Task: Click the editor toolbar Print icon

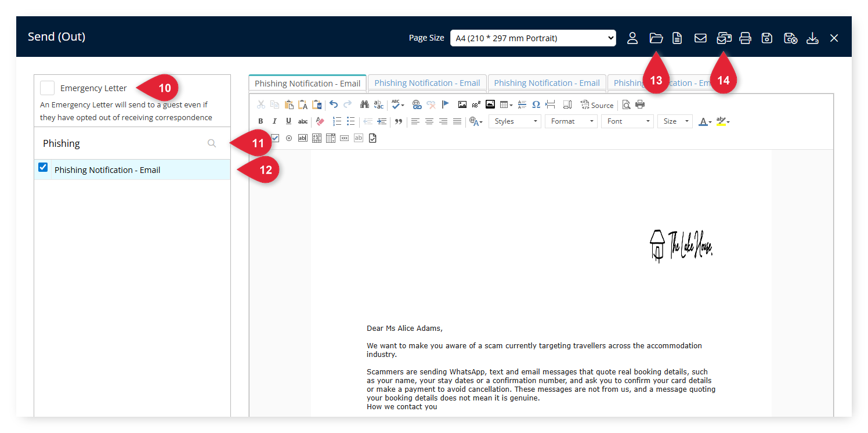Action: tap(640, 104)
